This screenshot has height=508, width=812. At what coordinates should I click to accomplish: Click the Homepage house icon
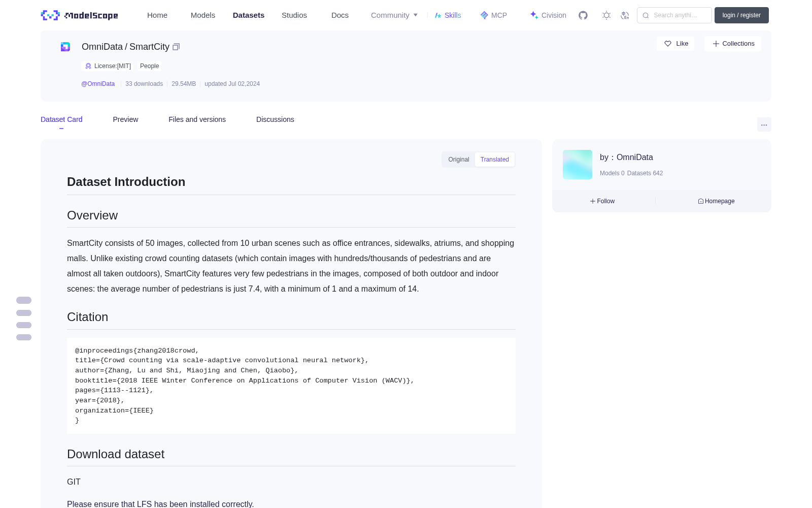click(701, 201)
